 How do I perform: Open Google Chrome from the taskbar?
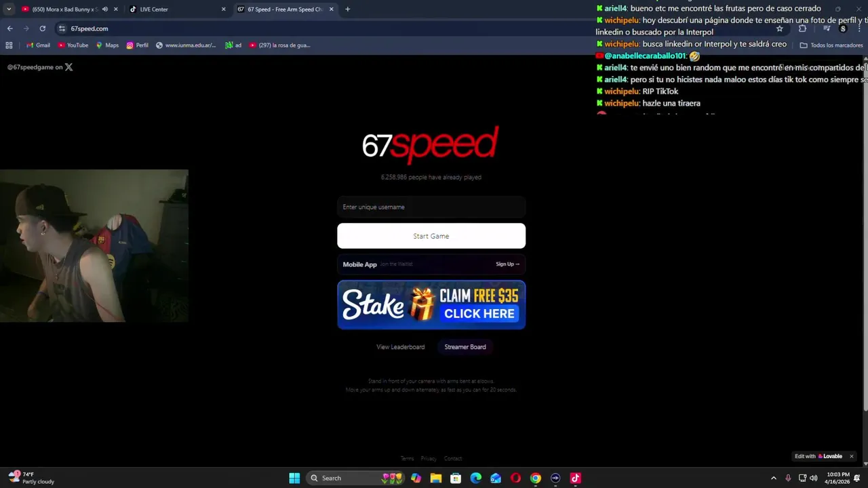pyautogui.click(x=536, y=478)
